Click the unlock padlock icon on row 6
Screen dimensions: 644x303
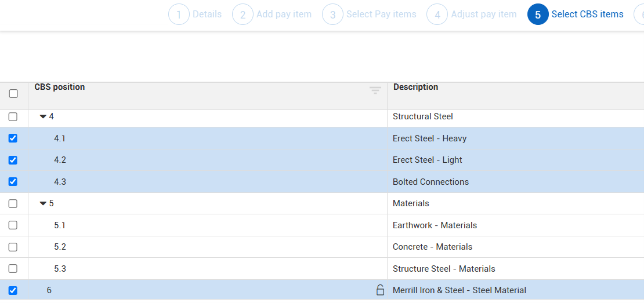(380, 290)
